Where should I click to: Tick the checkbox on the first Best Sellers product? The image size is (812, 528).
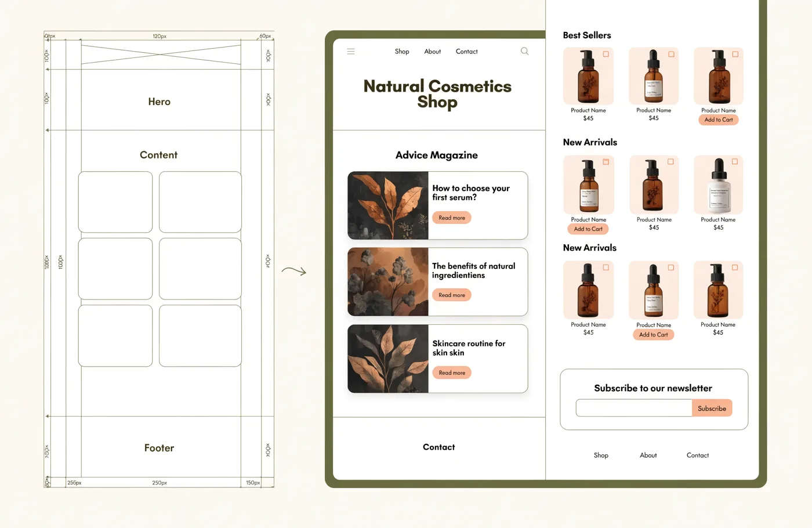606,54
